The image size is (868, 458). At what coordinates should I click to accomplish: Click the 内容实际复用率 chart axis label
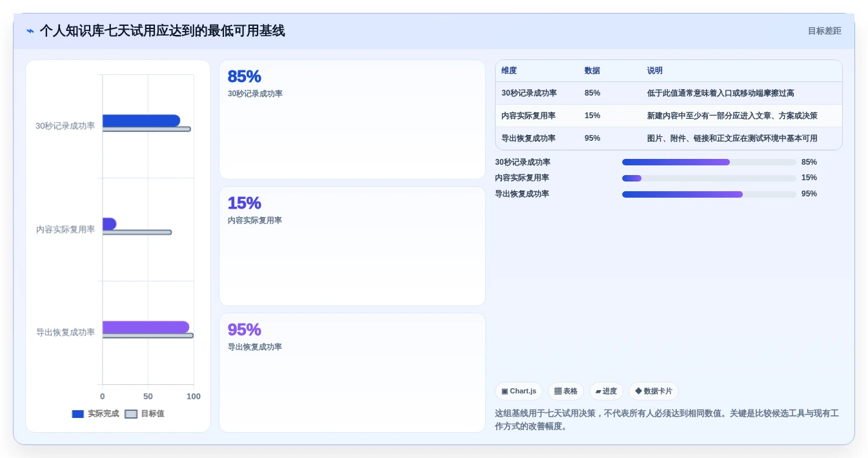pos(65,229)
